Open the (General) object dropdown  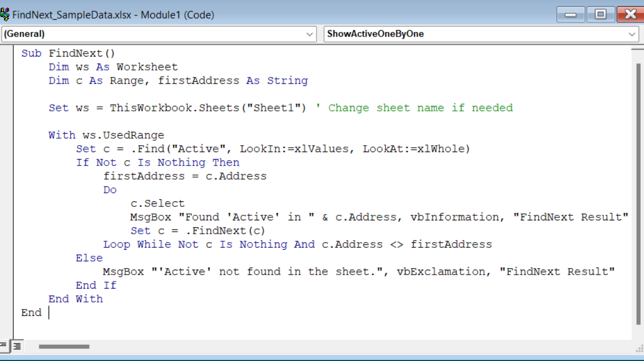[159, 34]
